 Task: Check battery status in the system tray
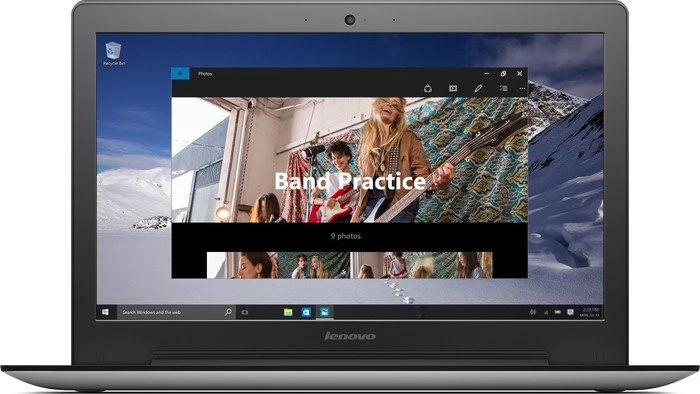coord(558,312)
